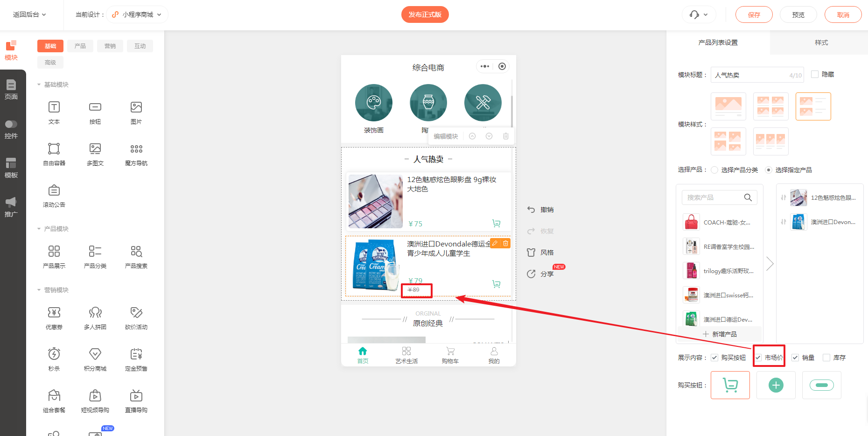This screenshot has width=868, height=436.
Task: Add the 产品分类 product category module
Action: coord(95,257)
